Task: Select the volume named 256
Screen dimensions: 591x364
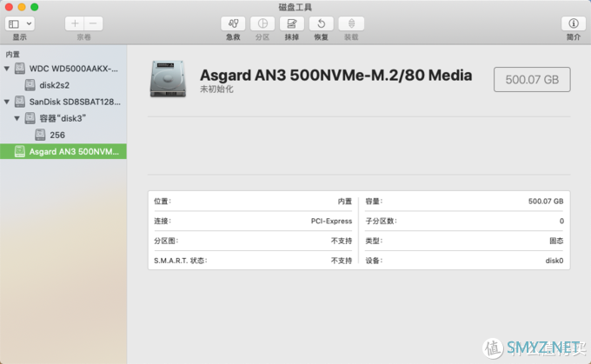Action: click(63, 135)
